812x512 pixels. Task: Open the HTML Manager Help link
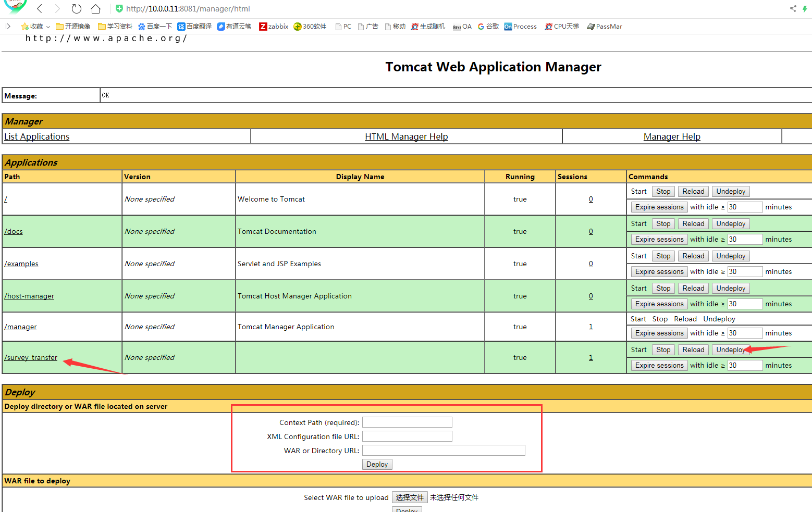tap(407, 136)
